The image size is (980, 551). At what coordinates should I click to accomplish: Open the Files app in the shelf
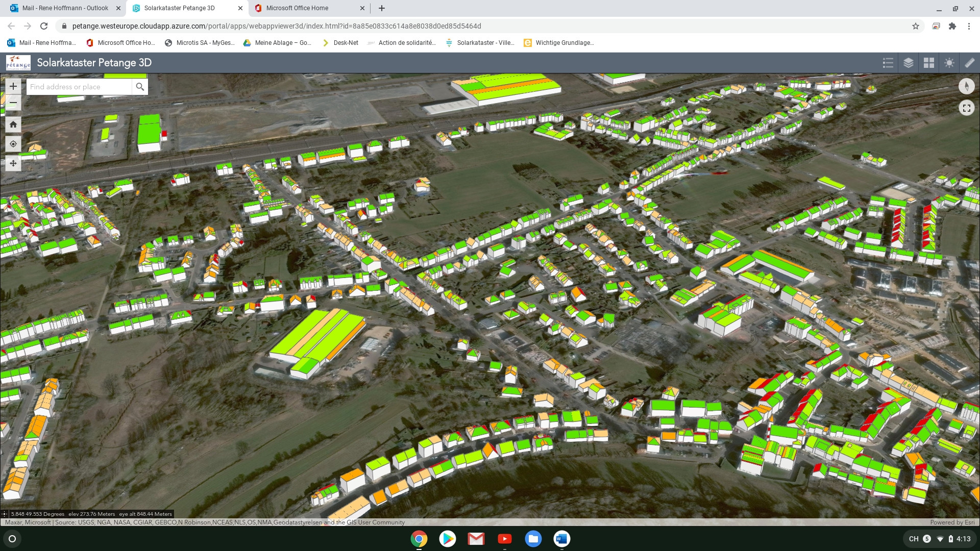pos(533,539)
